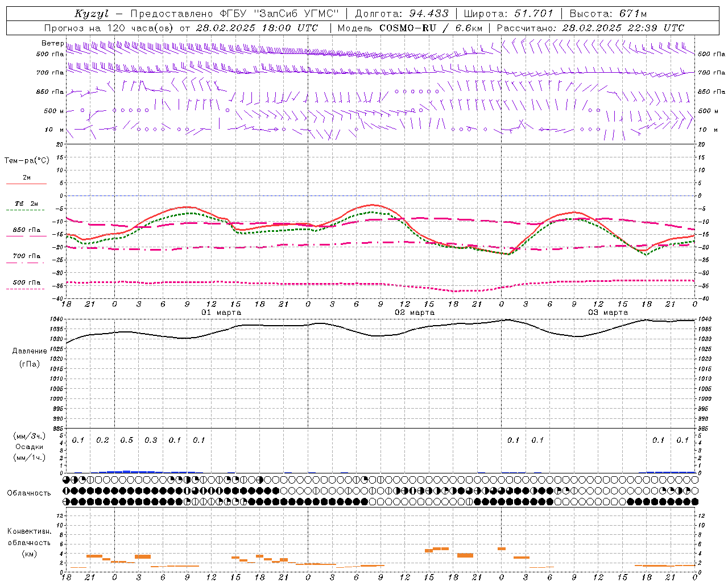Click the 0.5 precipitation value

[127, 440]
